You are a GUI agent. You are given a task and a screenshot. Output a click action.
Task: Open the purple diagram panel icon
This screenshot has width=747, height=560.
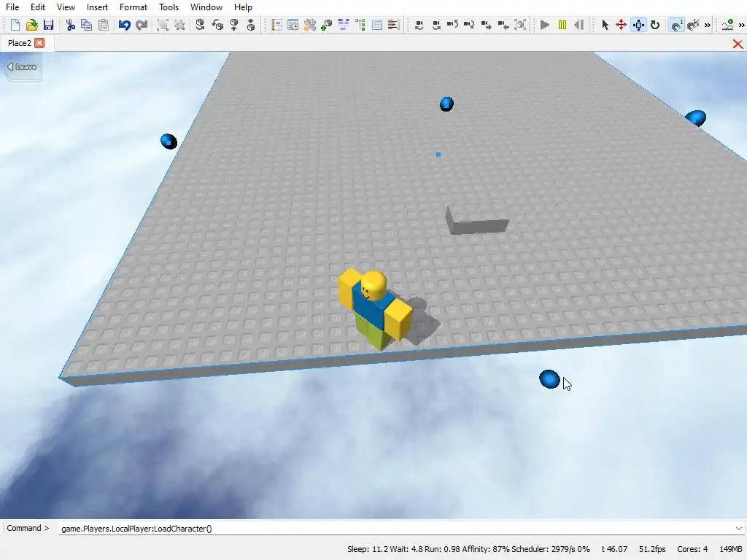(343, 25)
